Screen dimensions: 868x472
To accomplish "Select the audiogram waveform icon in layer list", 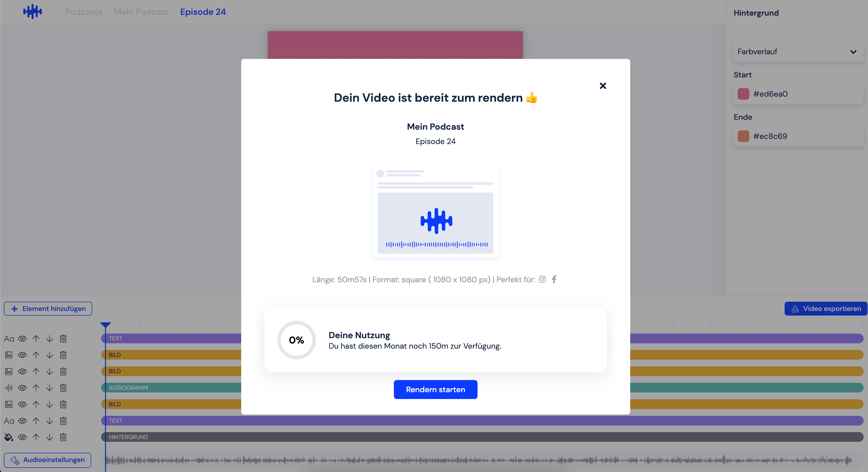I will coord(9,388).
